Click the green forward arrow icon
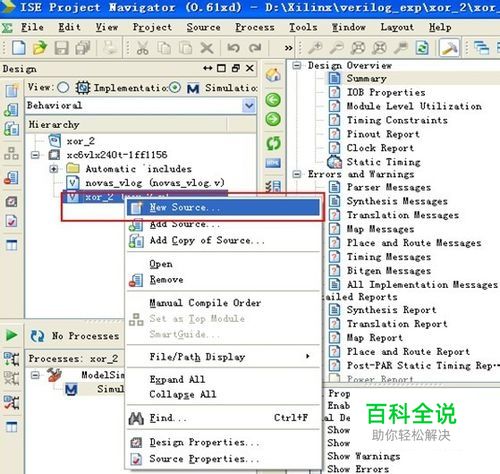This screenshot has height=474, width=500. tap(273, 119)
